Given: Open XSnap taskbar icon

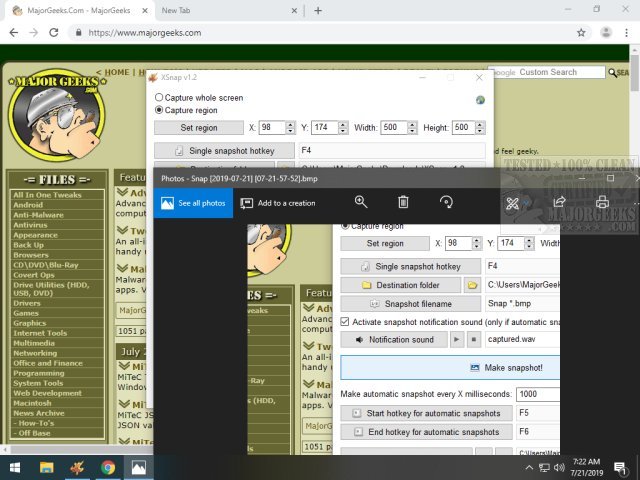Looking at the screenshot, I should pyautogui.click(x=77, y=467).
